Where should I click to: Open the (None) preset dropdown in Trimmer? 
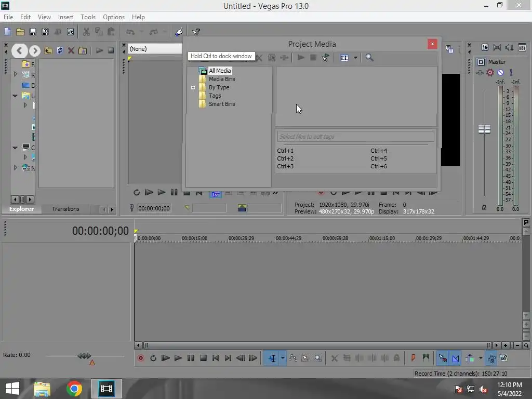click(155, 49)
